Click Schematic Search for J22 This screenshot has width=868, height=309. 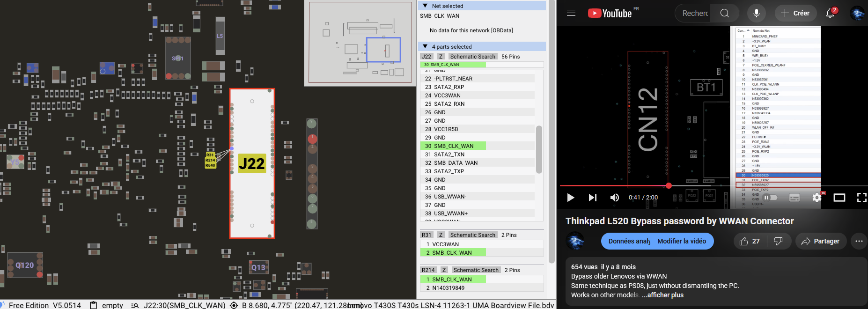pos(472,56)
